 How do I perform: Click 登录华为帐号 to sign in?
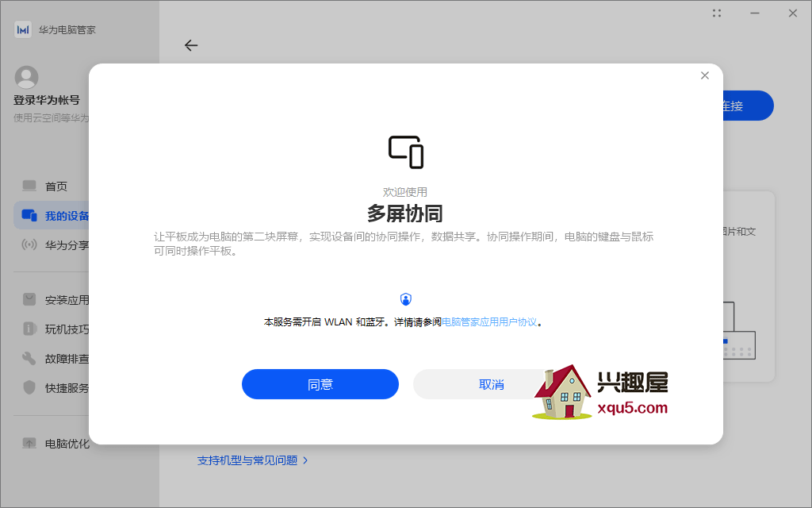47,100
